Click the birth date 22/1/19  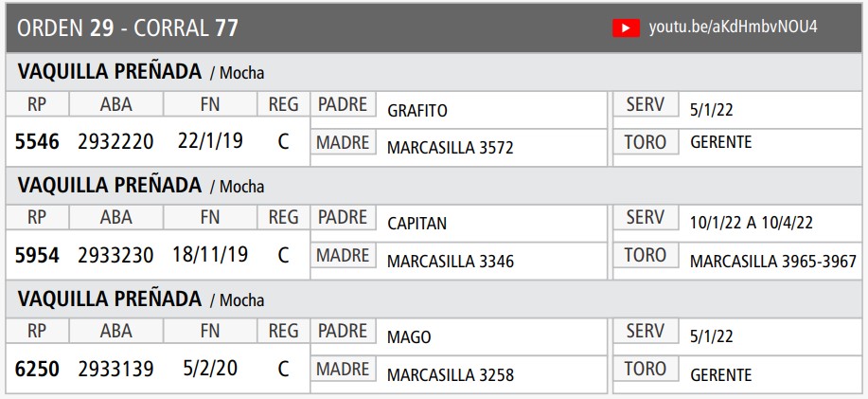tap(210, 141)
